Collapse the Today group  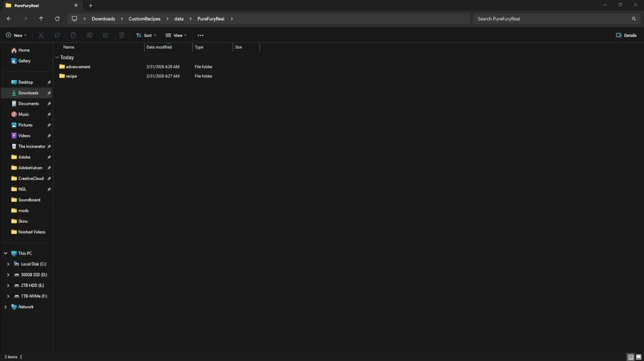click(x=57, y=58)
